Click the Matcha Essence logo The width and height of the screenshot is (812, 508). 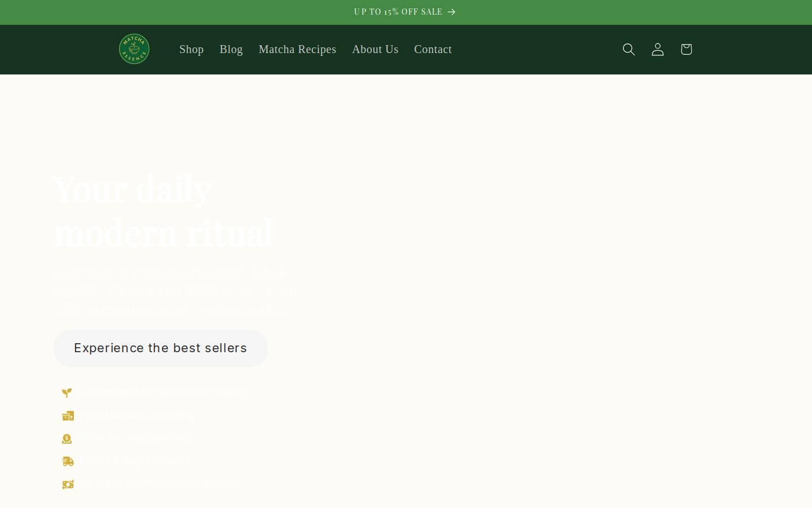point(134,49)
